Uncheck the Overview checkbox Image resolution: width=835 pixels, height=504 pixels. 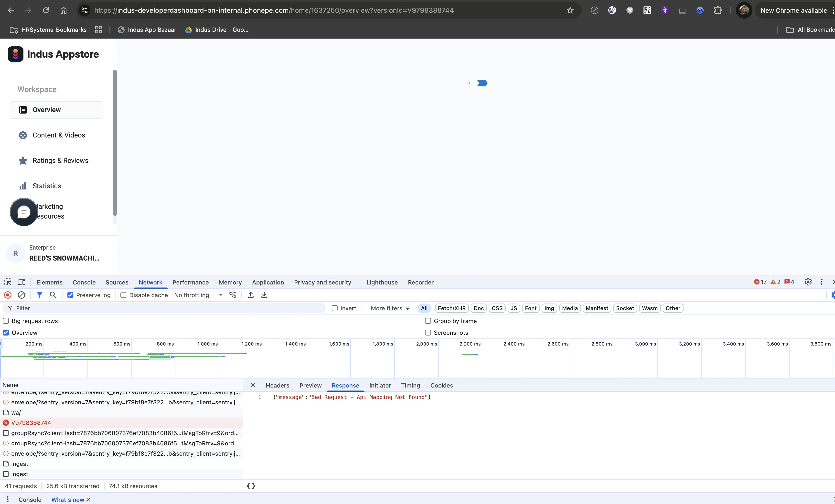6,333
